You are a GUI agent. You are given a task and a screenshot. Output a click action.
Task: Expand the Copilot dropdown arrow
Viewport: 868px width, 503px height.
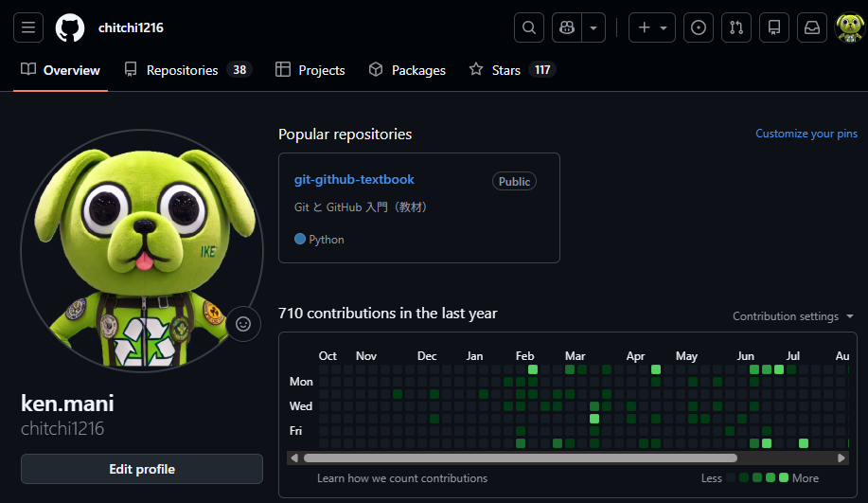click(593, 27)
